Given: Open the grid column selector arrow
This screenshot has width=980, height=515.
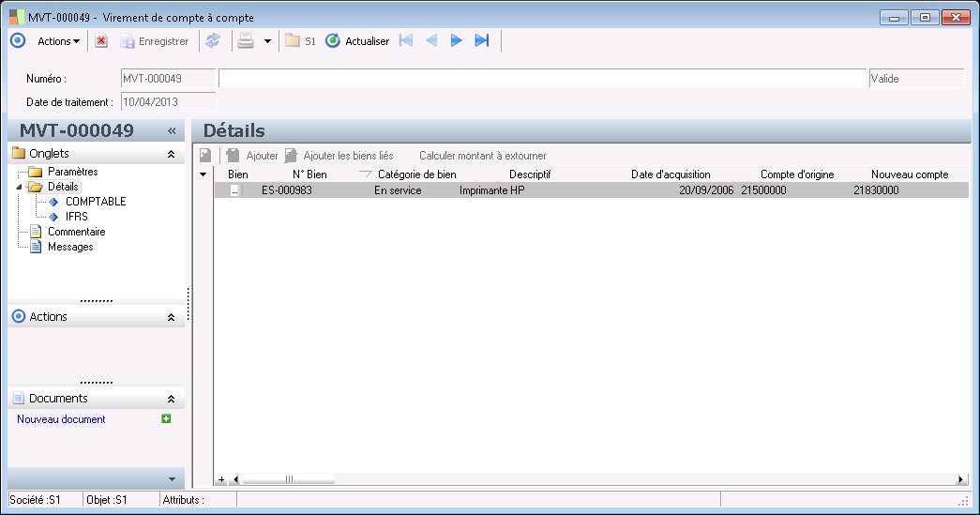Looking at the screenshot, I should pos(204,174).
